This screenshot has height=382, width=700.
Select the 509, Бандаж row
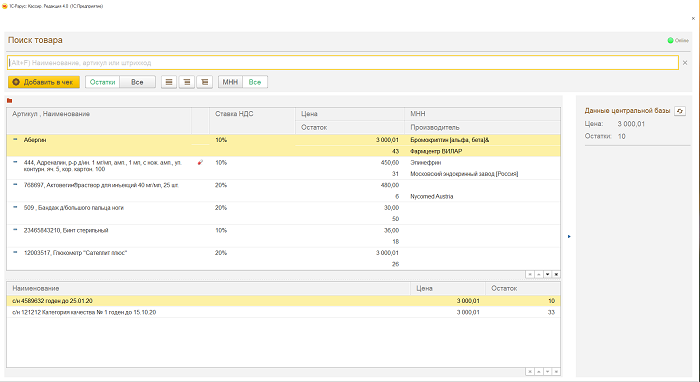[283, 213]
